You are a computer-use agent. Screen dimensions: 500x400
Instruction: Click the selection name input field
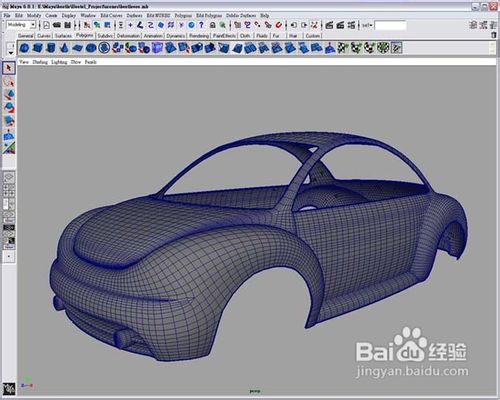click(390, 25)
